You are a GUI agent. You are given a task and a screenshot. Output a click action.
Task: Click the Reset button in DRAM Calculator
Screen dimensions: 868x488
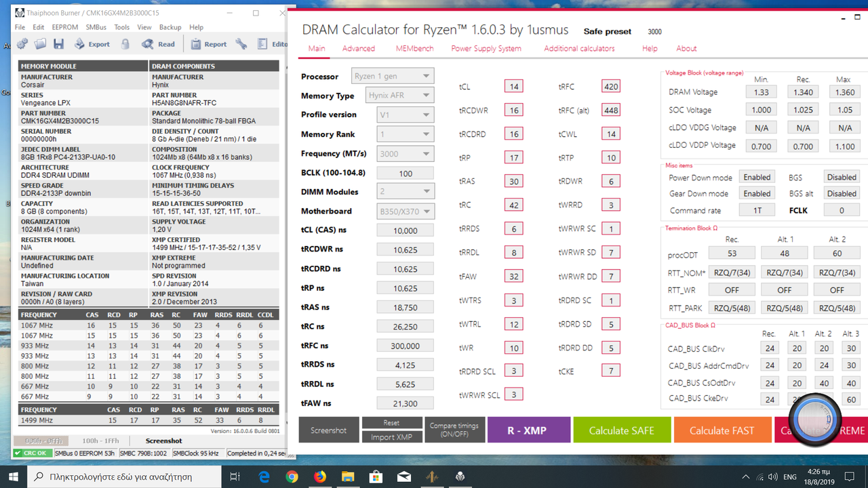pos(391,423)
